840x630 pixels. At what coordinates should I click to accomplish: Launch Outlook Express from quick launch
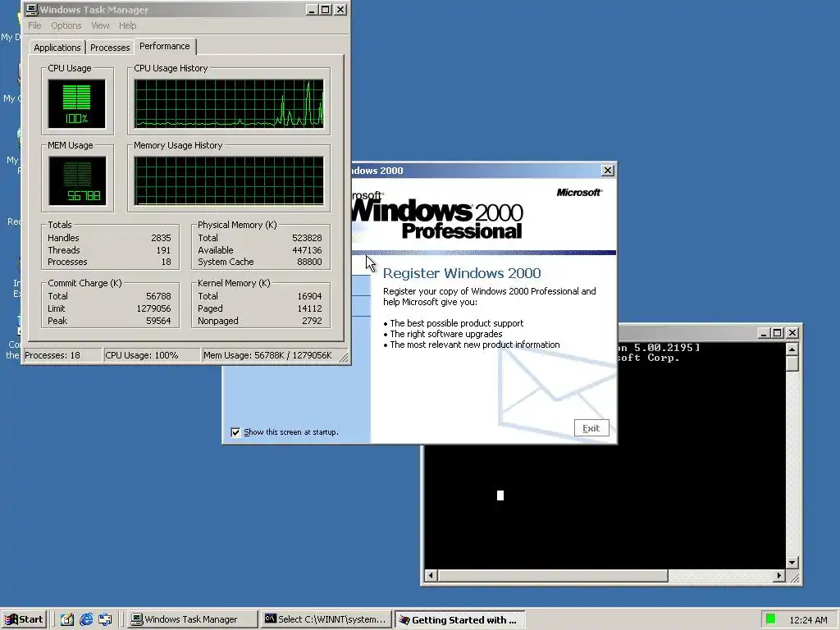point(105,619)
